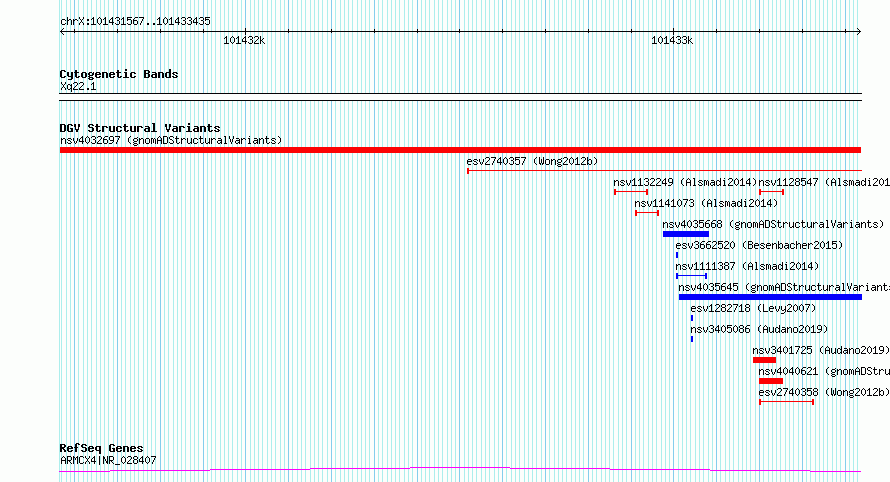
Task: Click the Xq22.1 band label
Action: tap(78, 87)
